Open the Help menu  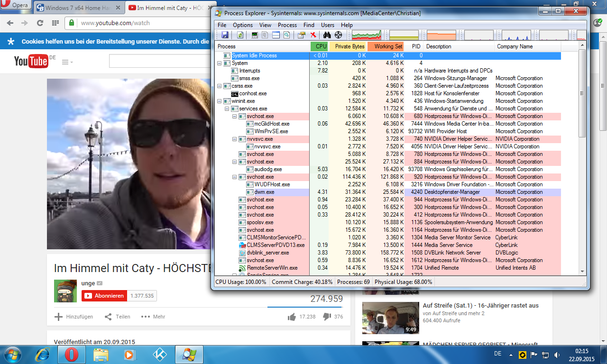coord(347,25)
